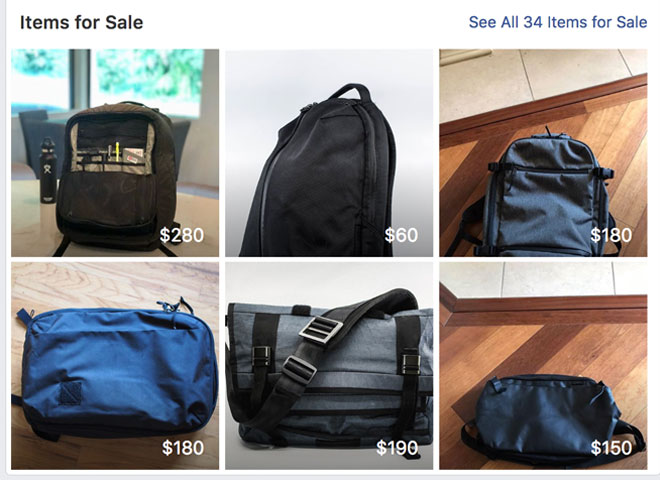
Task: Click the Items for Sale heading
Action: click(x=81, y=22)
